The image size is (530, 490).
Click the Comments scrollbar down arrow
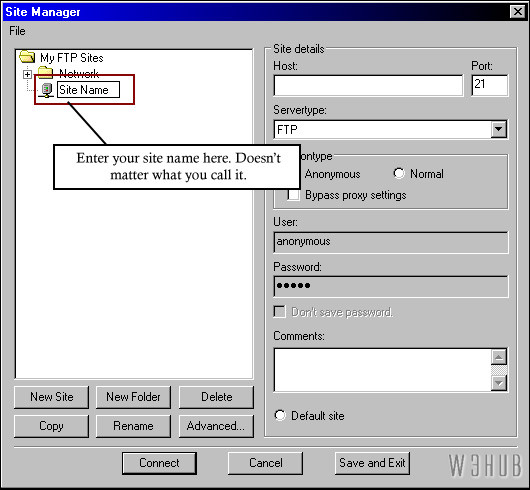point(499,383)
